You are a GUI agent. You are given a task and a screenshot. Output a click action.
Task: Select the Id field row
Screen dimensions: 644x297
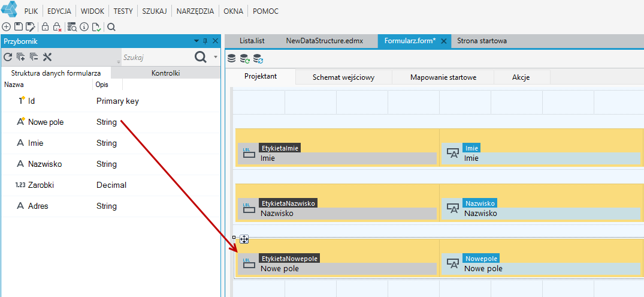tap(110, 101)
